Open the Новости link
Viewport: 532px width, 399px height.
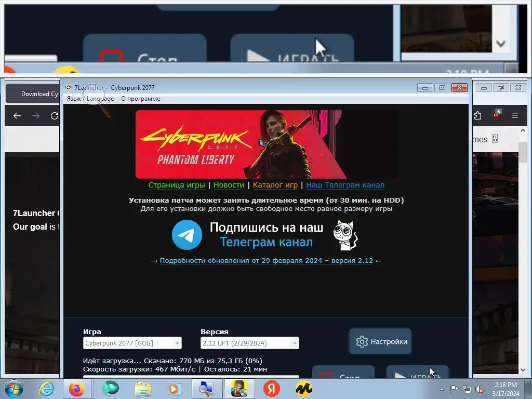point(229,185)
